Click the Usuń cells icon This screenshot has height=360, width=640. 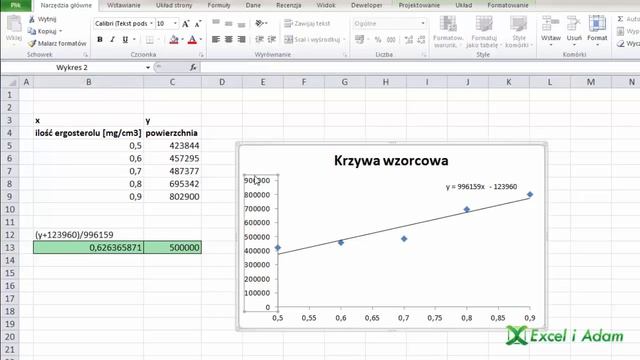click(x=574, y=24)
